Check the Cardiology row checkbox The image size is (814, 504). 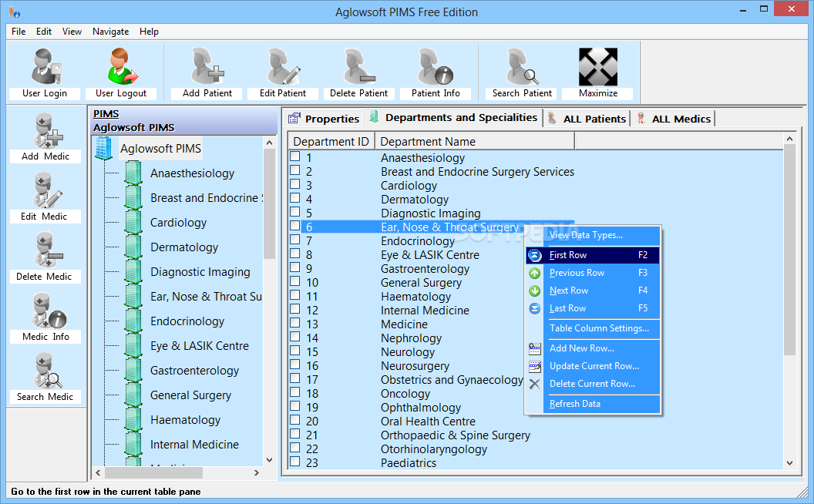[295, 183]
